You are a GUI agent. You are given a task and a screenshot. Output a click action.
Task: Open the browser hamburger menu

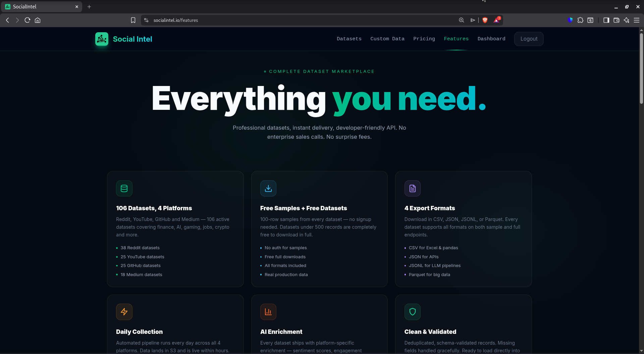[x=637, y=20]
